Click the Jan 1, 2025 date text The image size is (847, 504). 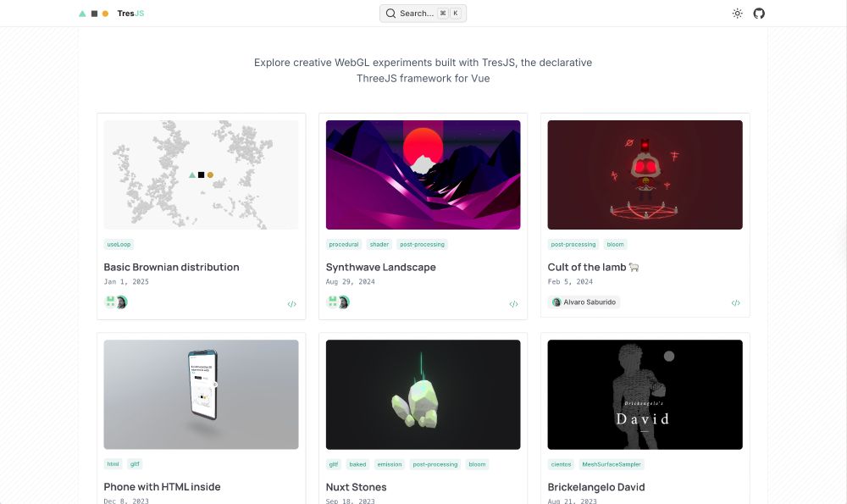coord(126,281)
